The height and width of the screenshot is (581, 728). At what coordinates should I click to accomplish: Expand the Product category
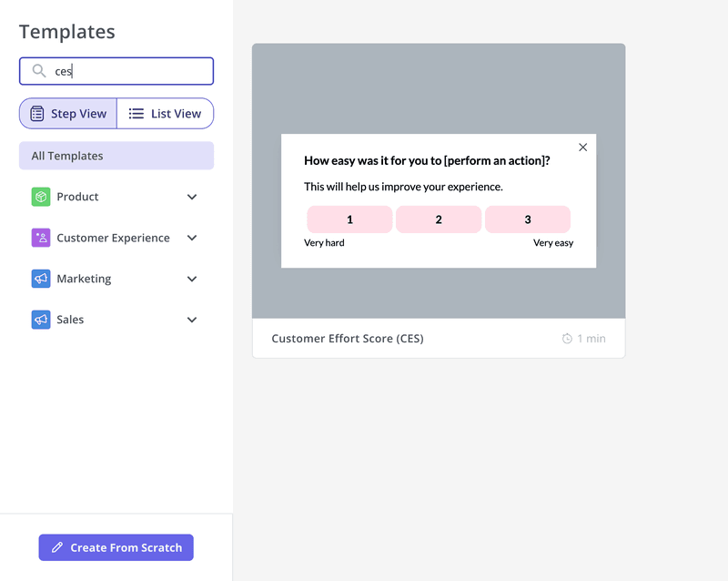[192, 196]
